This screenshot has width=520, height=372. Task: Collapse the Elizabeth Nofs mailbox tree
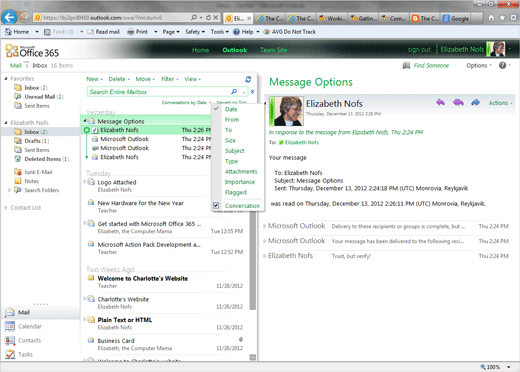(x=6, y=123)
